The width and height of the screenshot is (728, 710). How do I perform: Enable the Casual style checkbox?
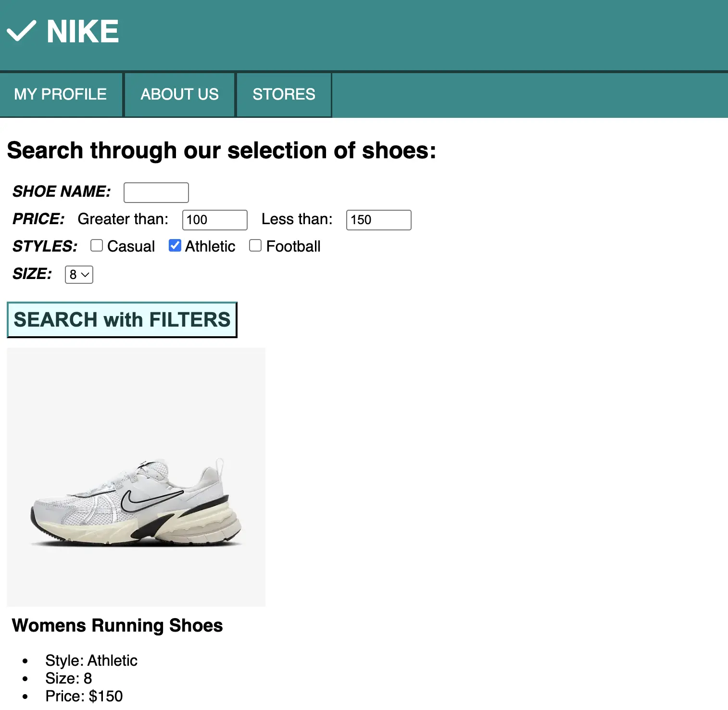click(x=97, y=246)
